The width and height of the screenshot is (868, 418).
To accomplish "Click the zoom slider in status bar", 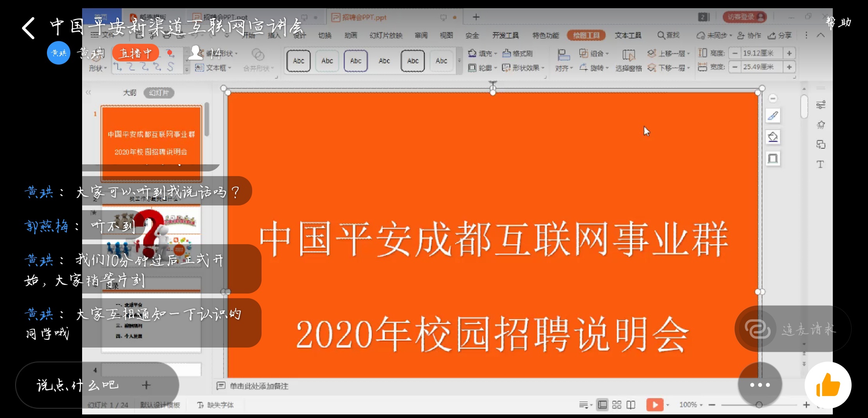I will pyautogui.click(x=759, y=405).
